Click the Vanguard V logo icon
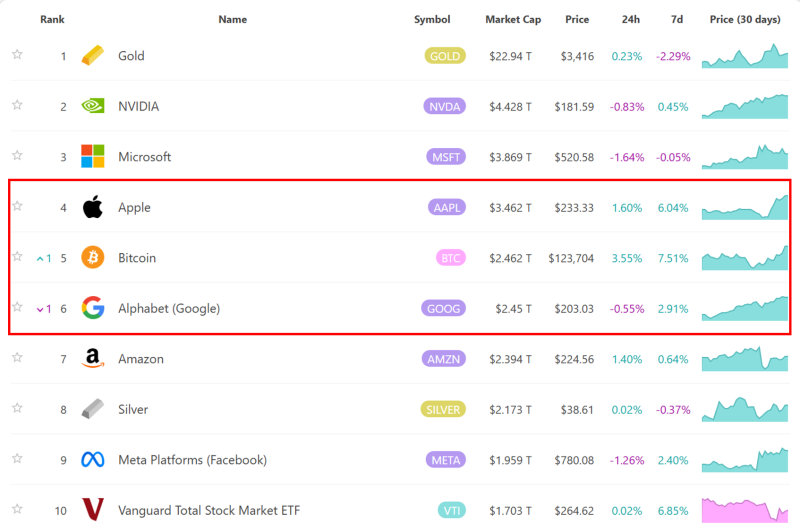Image resolution: width=800 pixels, height=532 pixels. (x=93, y=510)
